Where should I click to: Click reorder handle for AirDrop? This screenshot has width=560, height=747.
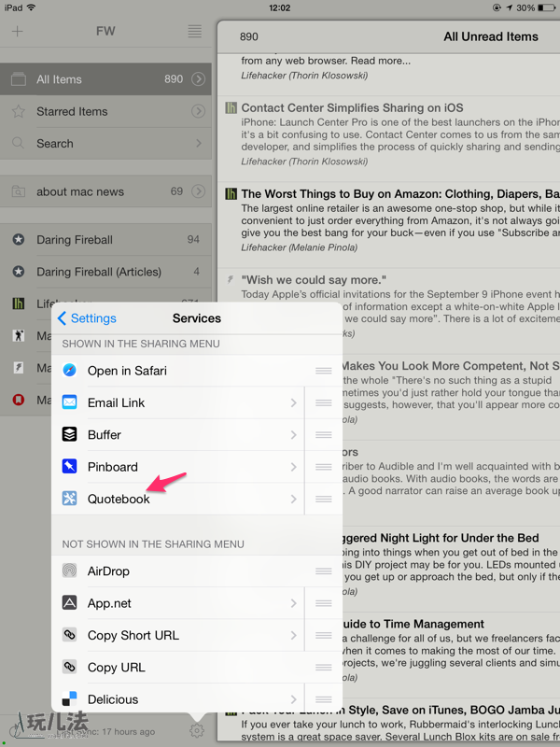[323, 571]
